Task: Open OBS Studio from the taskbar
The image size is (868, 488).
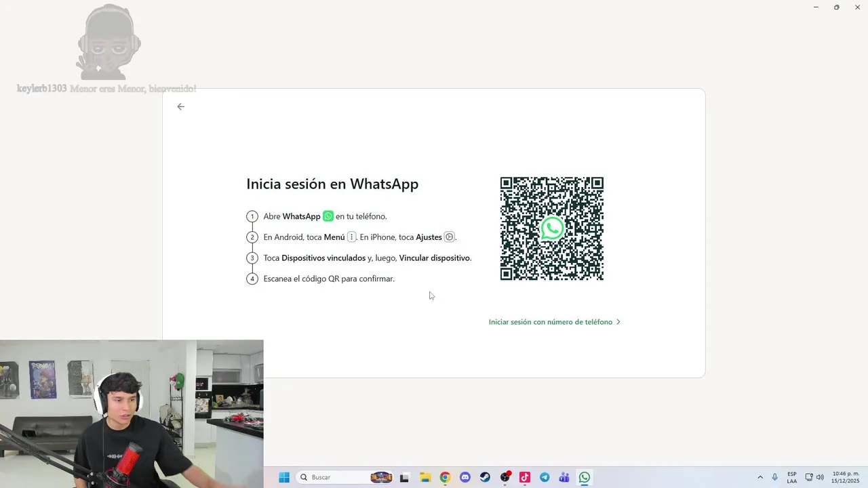Action: (x=505, y=477)
